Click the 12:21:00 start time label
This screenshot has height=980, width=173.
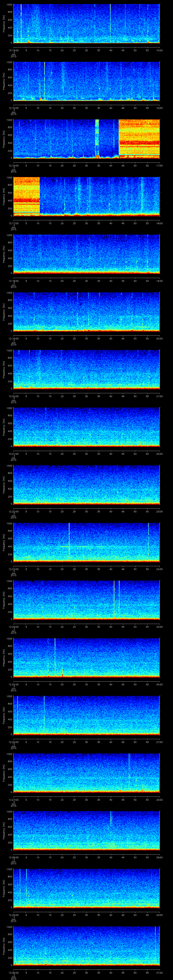[x=13, y=454]
